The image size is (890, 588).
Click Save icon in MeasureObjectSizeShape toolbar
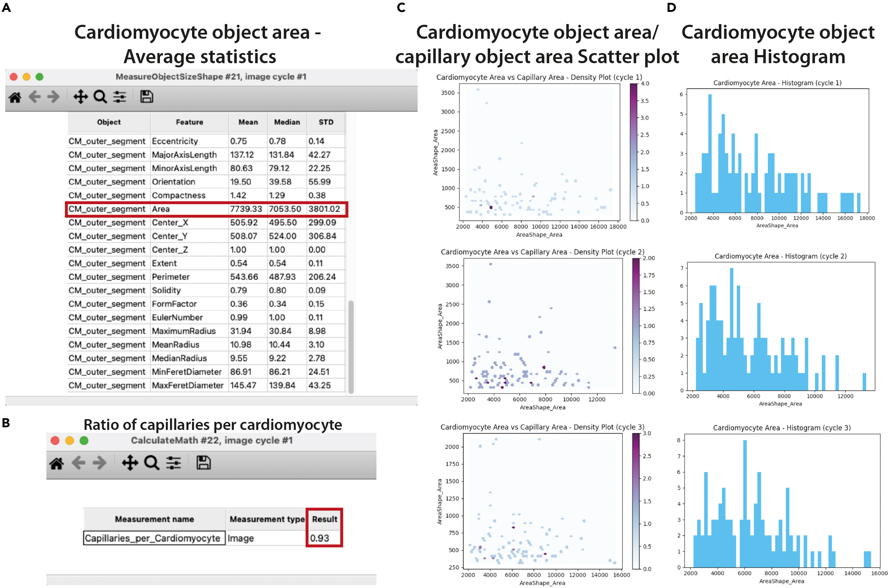146,97
